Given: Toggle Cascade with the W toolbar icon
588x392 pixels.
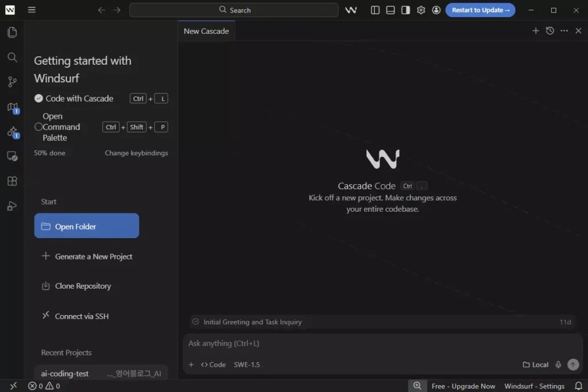Looking at the screenshot, I should tap(351, 10).
